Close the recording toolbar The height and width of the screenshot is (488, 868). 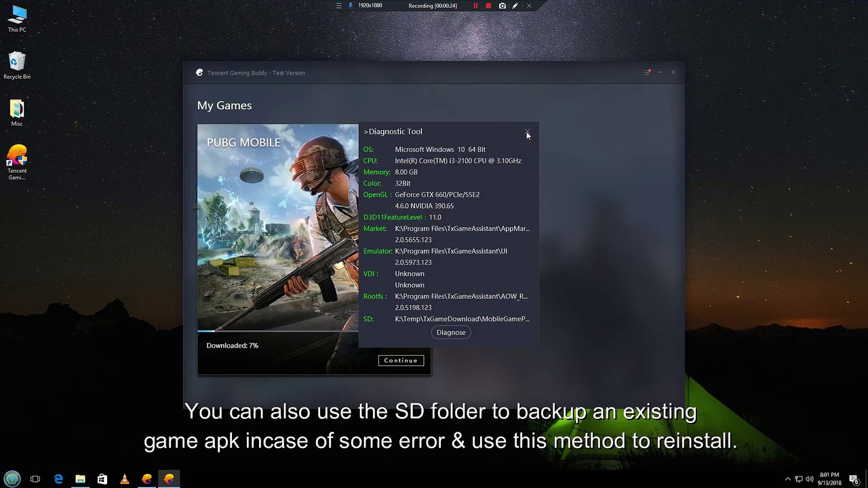tap(529, 5)
